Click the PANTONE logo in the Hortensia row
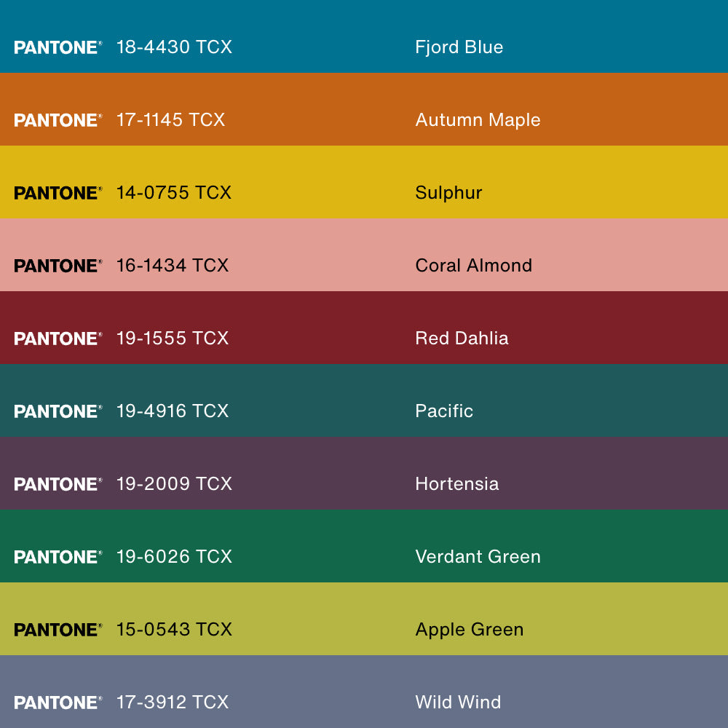The image size is (728, 728). click(x=58, y=484)
